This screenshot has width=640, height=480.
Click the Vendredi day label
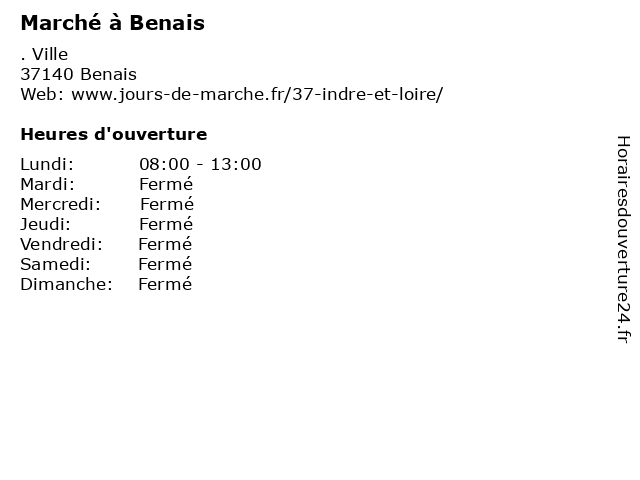[x=61, y=244]
